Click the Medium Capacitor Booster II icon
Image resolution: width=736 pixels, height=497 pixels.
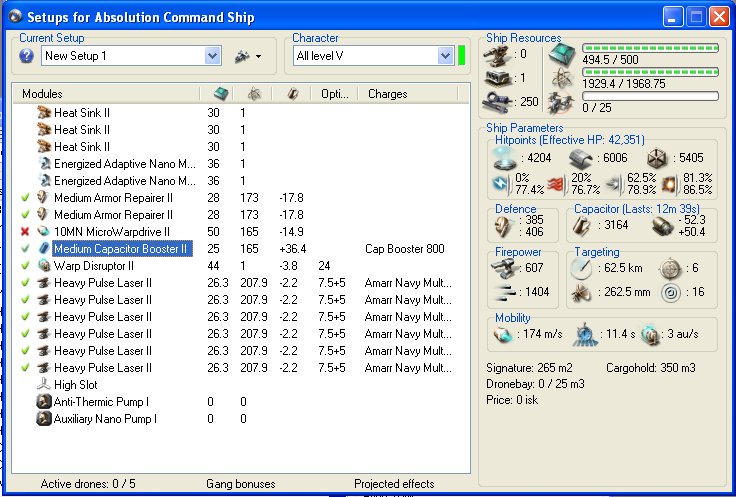[43, 248]
